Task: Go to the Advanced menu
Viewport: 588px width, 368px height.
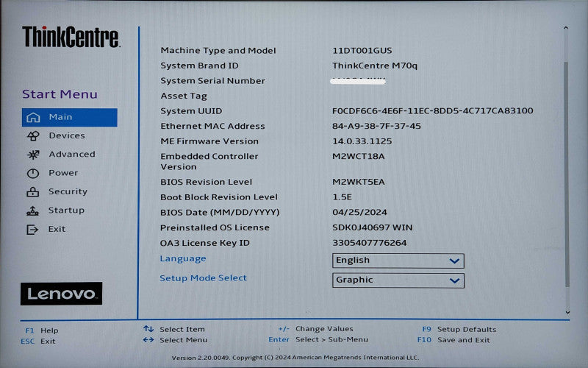Action: coord(72,155)
